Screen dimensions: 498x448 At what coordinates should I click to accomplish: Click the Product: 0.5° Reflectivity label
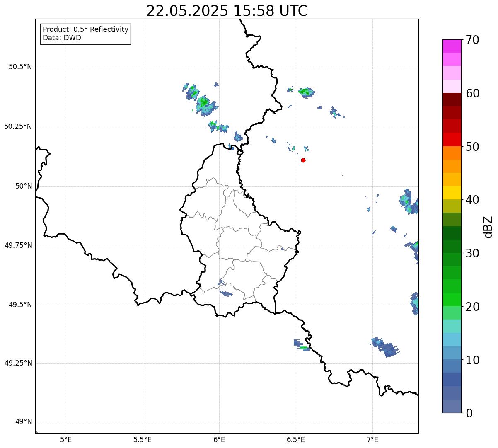pyautogui.click(x=86, y=29)
